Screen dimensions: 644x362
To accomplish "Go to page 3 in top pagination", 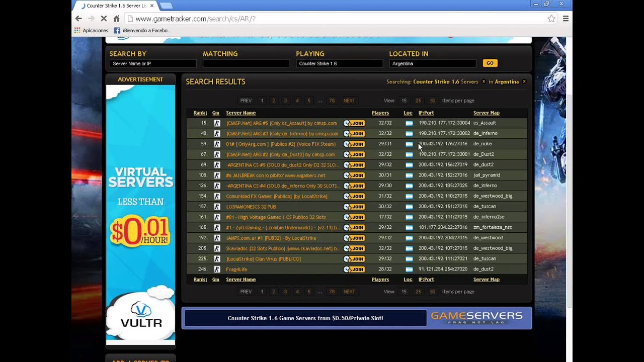I will [x=285, y=101].
